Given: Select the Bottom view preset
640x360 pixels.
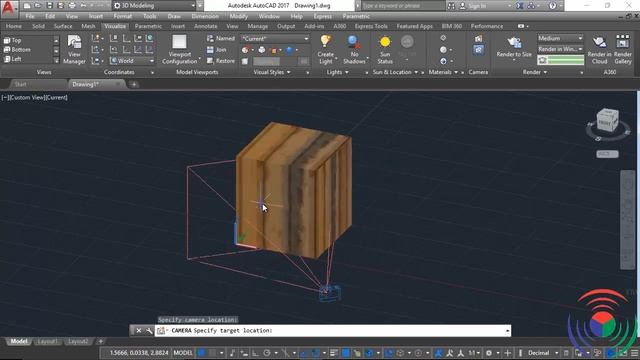Looking at the screenshot, I should pyautogui.click(x=17, y=49).
